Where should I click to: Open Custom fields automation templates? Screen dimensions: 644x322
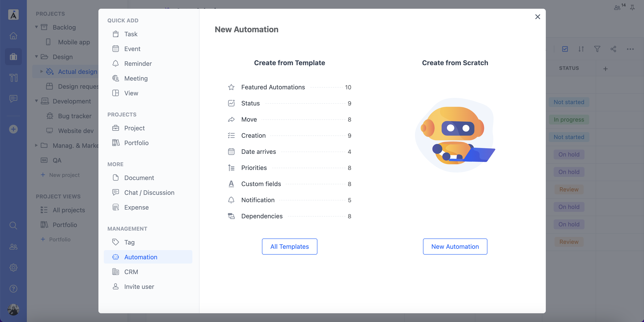click(289, 184)
